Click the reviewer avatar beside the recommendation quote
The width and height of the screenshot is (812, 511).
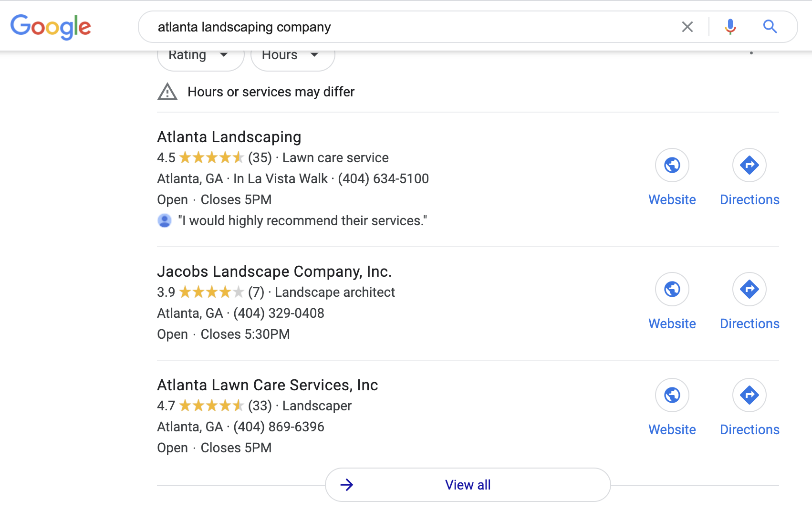(165, 220)
